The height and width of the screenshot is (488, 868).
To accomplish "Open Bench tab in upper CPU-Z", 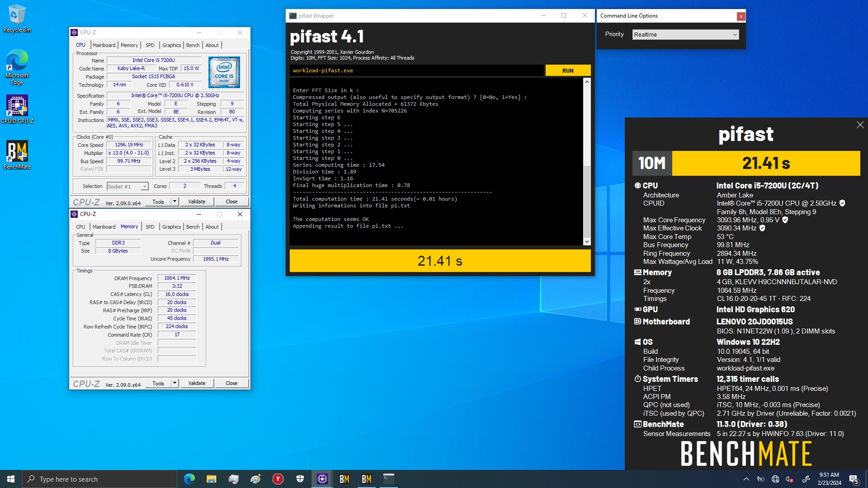I will [193, 45].
